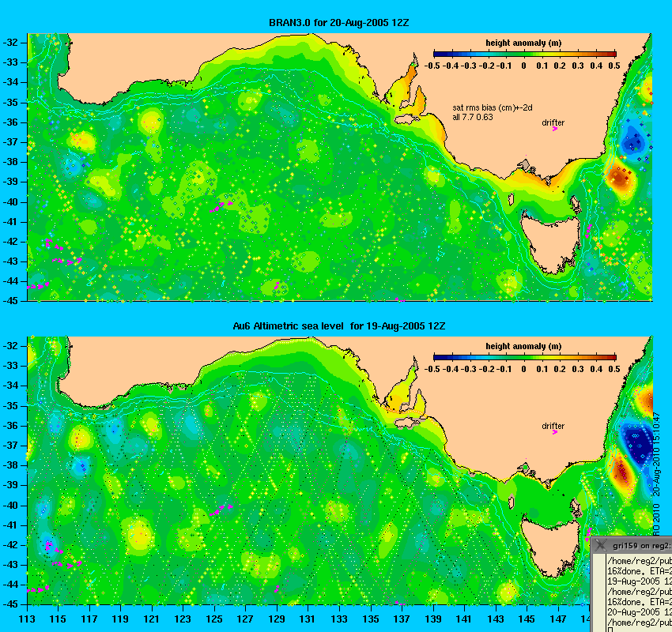672x632 pixels.
Task: Click the magenta drifter marker in the Au6 Altimetric panel legend
Action: (x=555, y=432)
